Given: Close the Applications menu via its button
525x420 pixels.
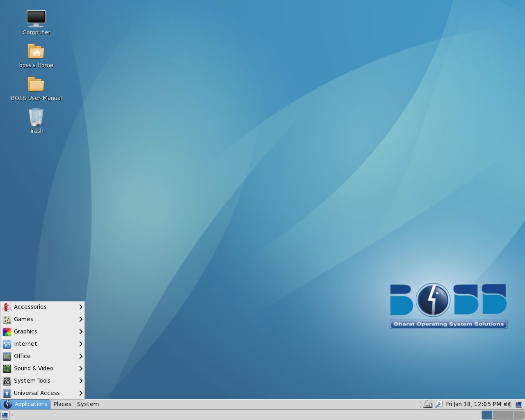Looking at the screenshot, I should (25, 404).
